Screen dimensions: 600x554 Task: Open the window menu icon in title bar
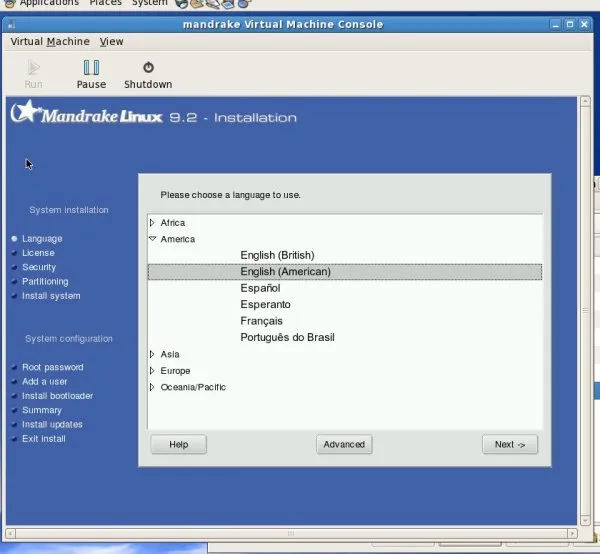click(11, 25)
